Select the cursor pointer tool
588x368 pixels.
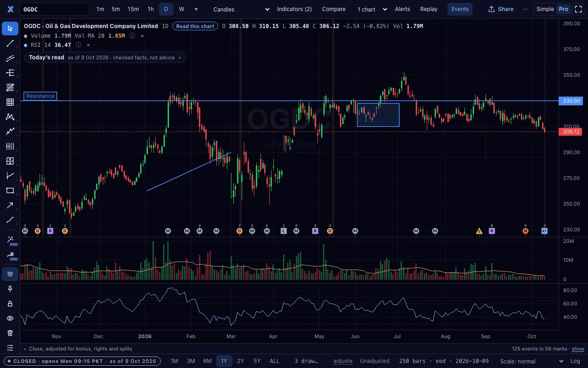point(10,29)
